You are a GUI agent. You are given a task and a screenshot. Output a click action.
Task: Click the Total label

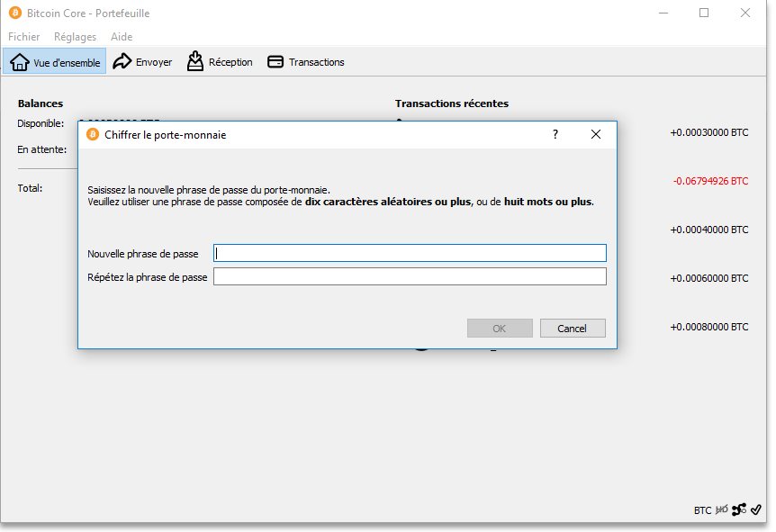[x=31, y=188]
